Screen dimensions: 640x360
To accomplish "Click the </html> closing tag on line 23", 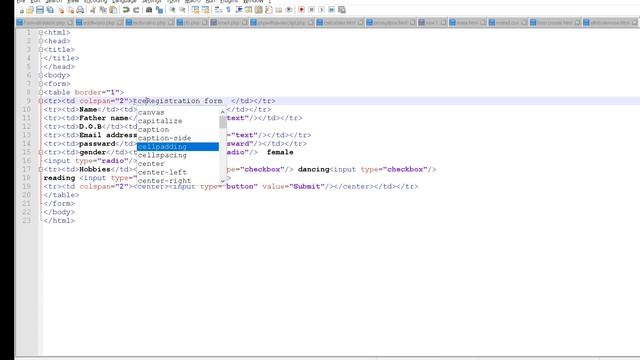I will [59, 221].
